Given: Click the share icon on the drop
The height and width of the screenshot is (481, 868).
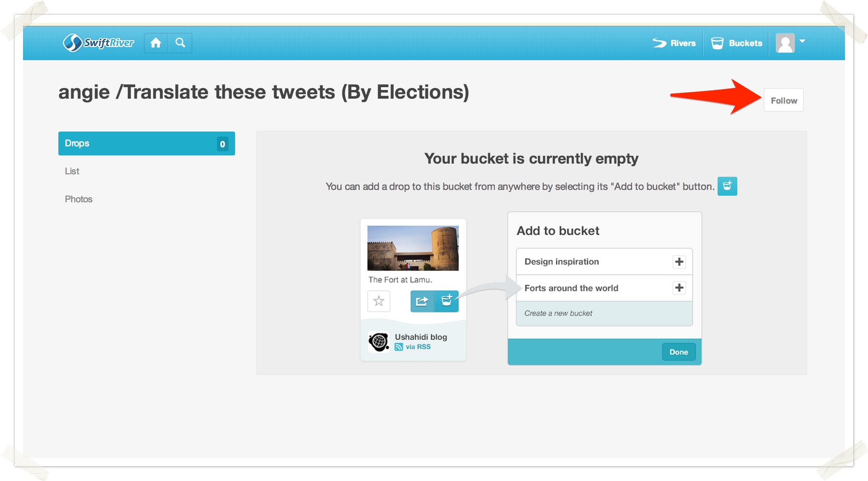Looking at the screenshot, I should tap(422, 301).
